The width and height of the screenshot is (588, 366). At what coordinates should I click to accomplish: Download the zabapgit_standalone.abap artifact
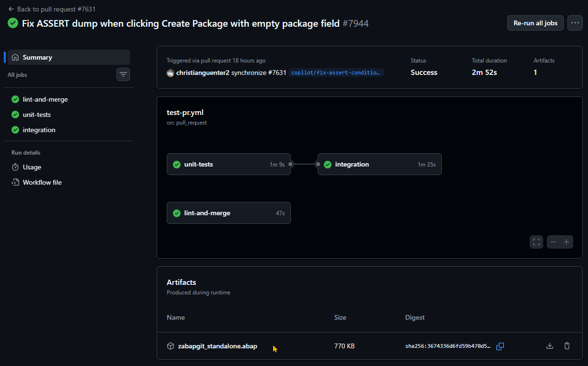[x=550, y=346]
